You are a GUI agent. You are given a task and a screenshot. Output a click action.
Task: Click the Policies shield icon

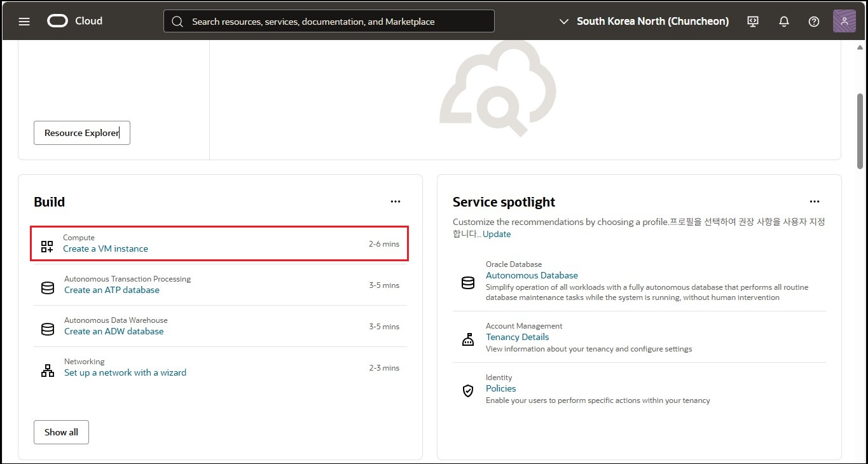[468, 391]
